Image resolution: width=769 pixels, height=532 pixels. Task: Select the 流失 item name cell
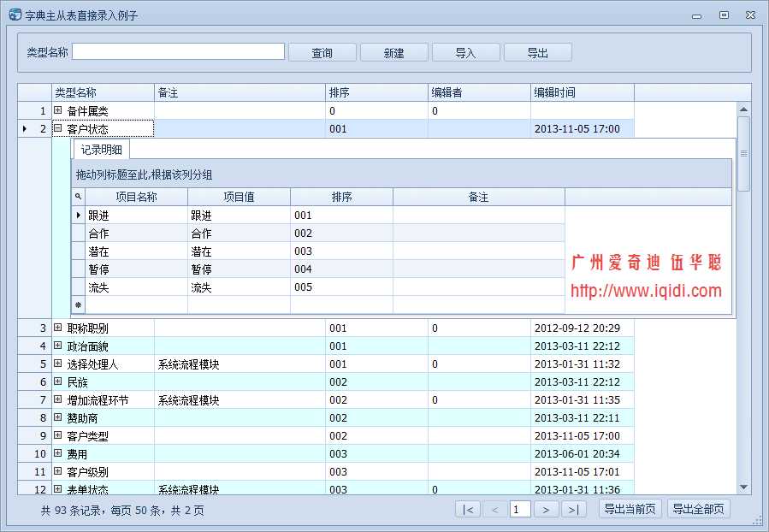(x=136, y=287)
